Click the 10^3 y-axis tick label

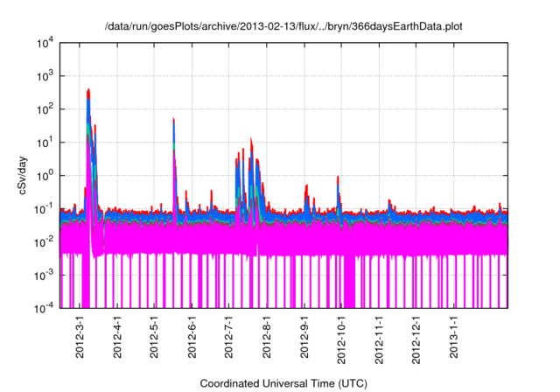point(45,76)
